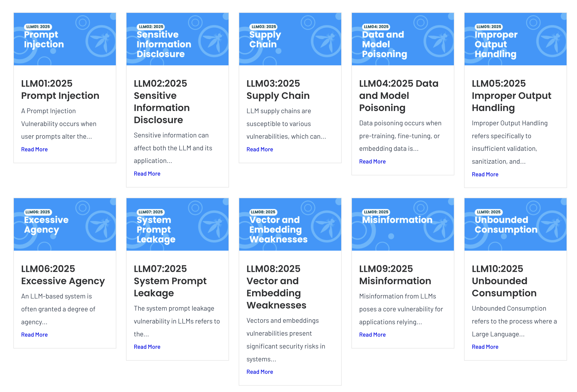Click the LLM01:2025 Prompt Injection heading
The height and width of the screenshot is (392, 577).
coord(60,89)
